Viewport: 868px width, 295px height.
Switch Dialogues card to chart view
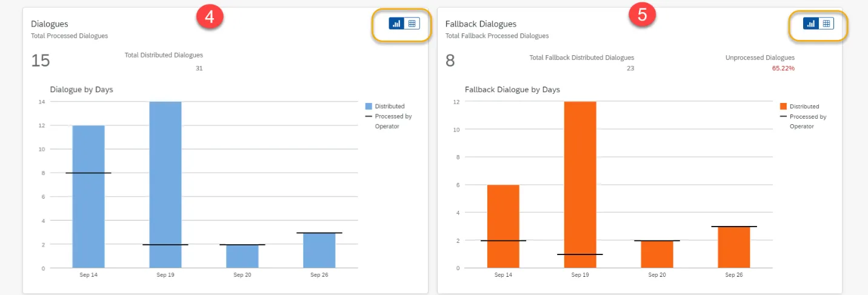pyautogui.click(x=397, y=24)
